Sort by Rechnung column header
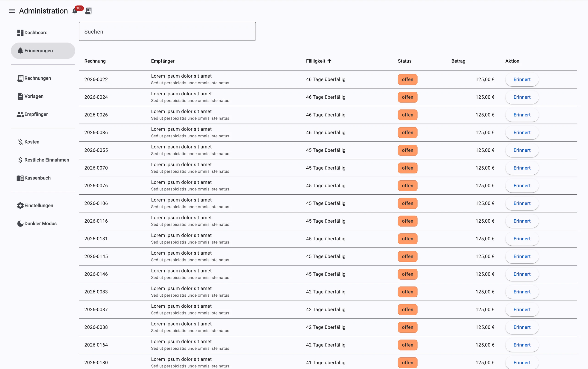This screenshot has width=588, height=369. pyautogui.click(x=95, y=61)
